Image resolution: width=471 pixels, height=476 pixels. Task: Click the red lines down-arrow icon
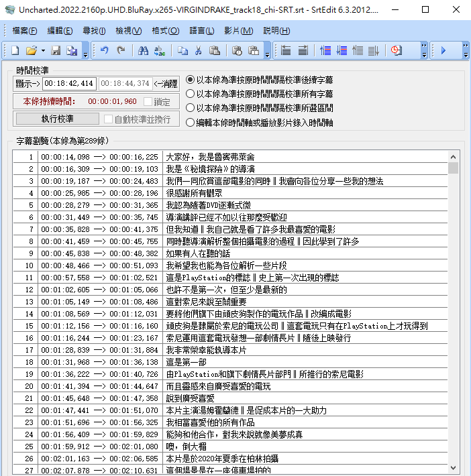tap(342, 50)
